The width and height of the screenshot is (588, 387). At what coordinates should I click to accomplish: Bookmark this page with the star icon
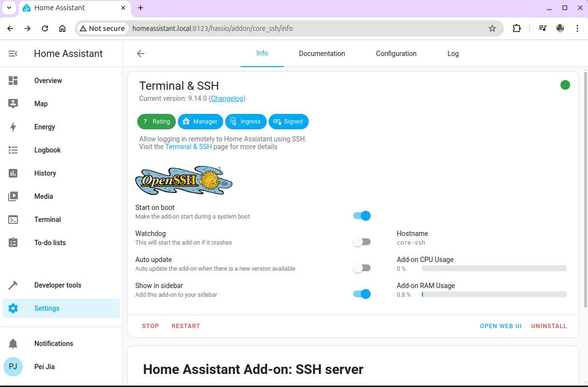tap(492, 28)
